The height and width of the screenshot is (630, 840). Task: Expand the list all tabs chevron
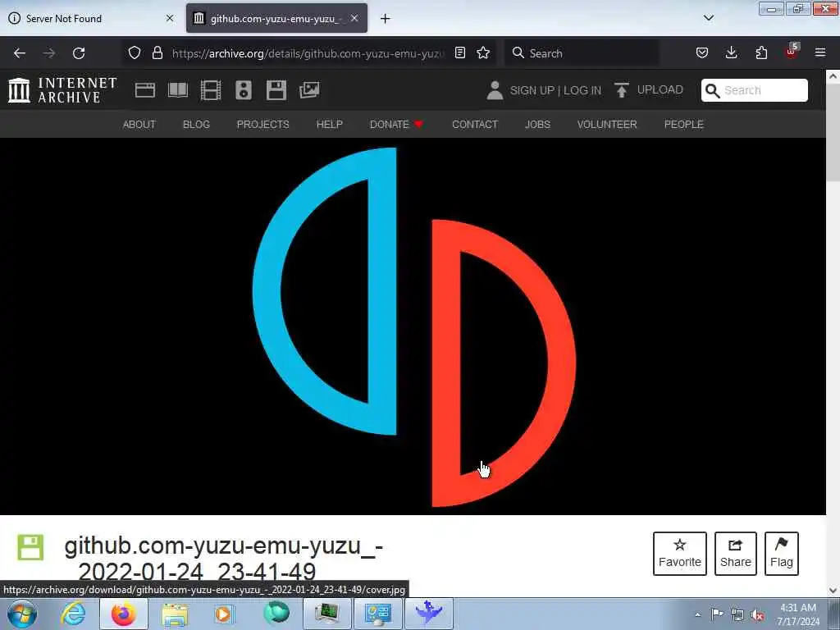pos(709,18)
